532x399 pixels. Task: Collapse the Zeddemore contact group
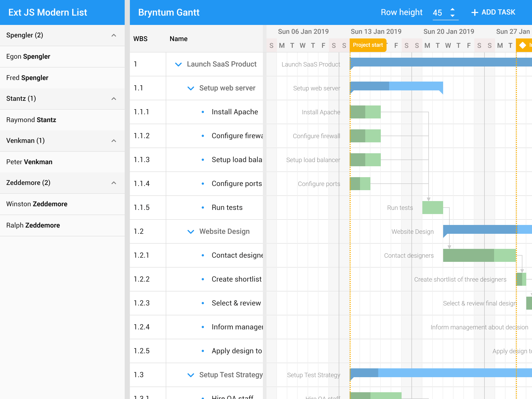[114, 183]
